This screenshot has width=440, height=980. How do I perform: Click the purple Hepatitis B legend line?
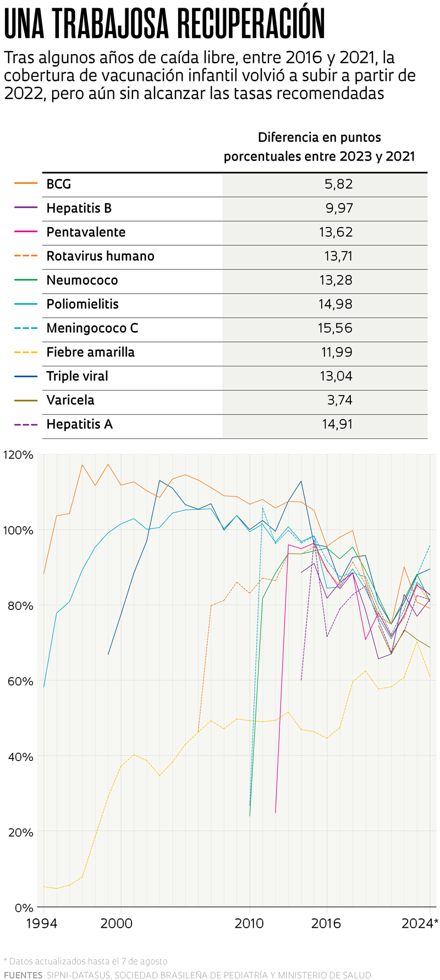[x=26, y=208]
